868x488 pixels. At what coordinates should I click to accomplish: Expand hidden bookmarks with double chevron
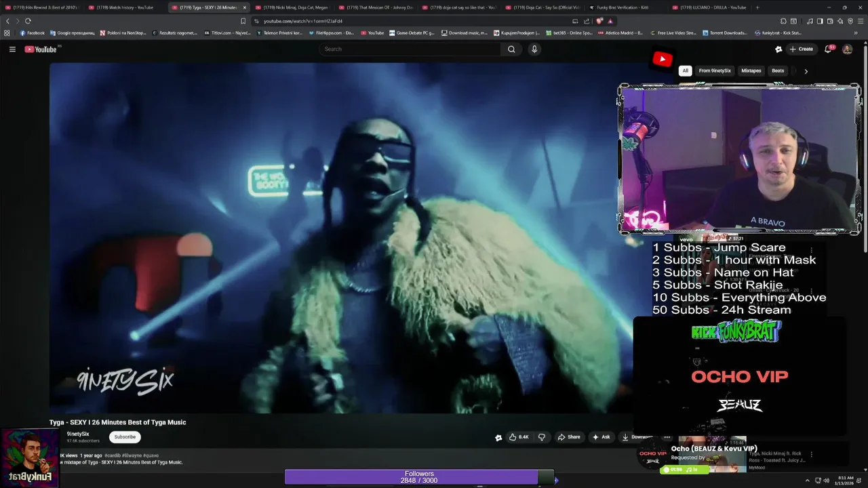[x=856, y=33]
